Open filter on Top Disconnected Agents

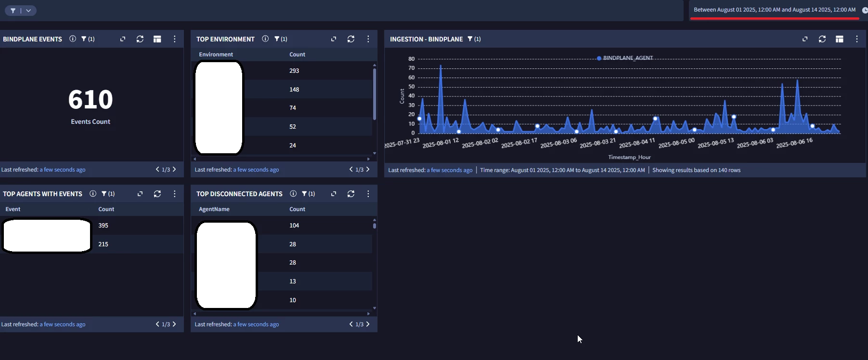click(x=308, y=194)
